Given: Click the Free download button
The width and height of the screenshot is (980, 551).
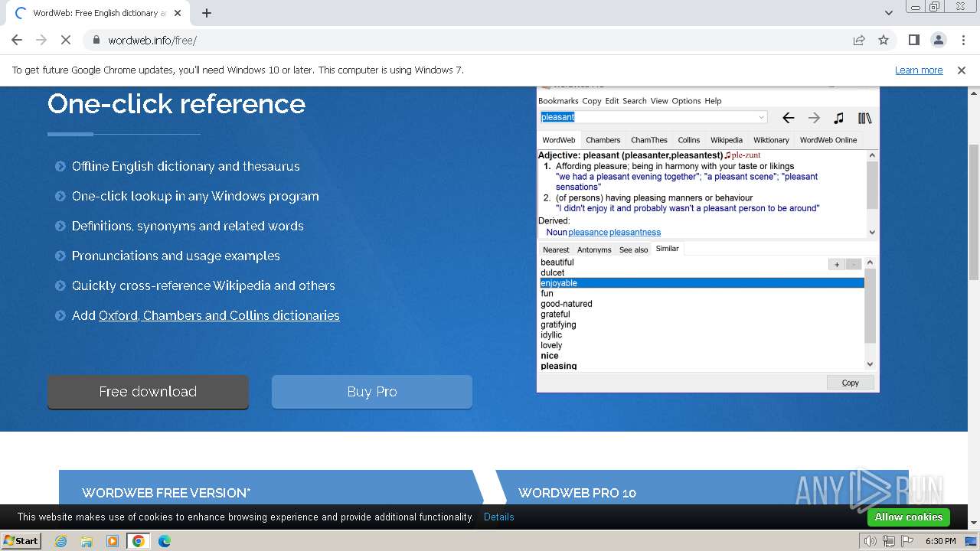Looking at the screenshot, I should (148, 392).
